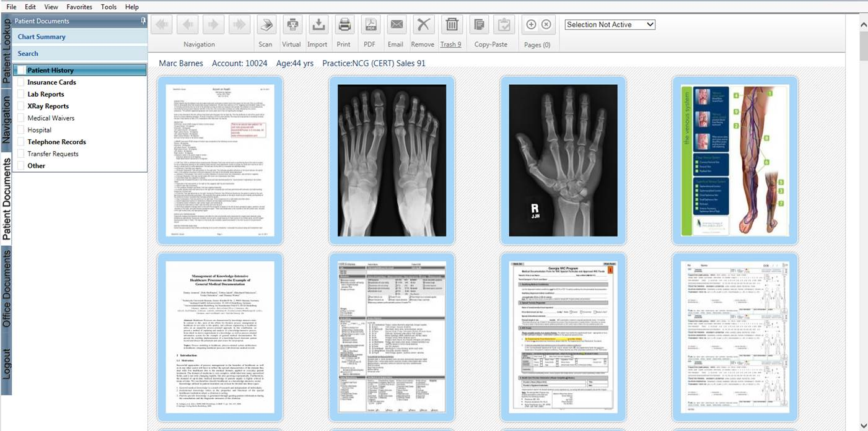The width and height of the screenshot is (868, 431).
Task: Select the hand X-ray thumbnail
Action: [x=563, y=160]
